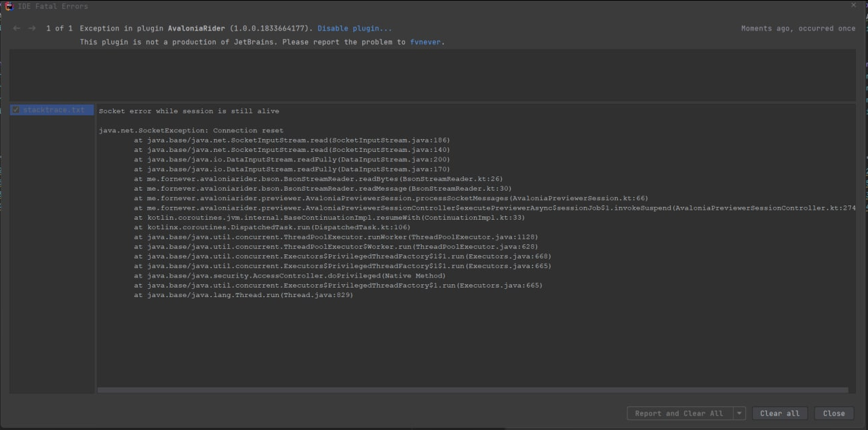The image size is (868, 430).
Task: Click the DispatchedTask.run stack line
Action: tap(272, 227)
